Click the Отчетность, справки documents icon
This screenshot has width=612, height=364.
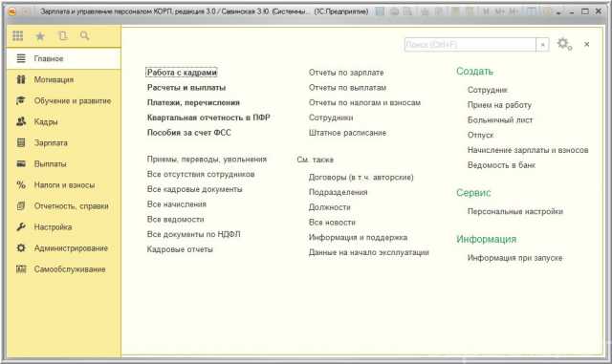coord(21,206)
